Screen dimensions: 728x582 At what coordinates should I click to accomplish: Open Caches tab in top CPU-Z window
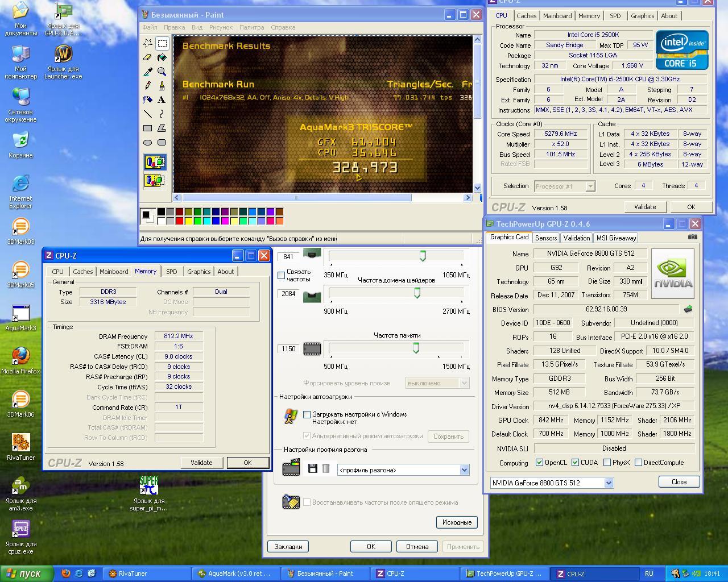527,16
